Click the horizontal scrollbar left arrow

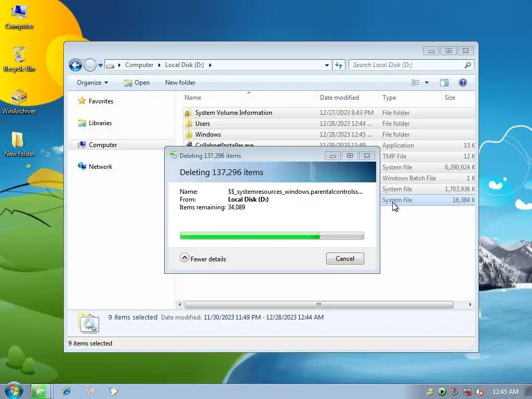point(180,304)
